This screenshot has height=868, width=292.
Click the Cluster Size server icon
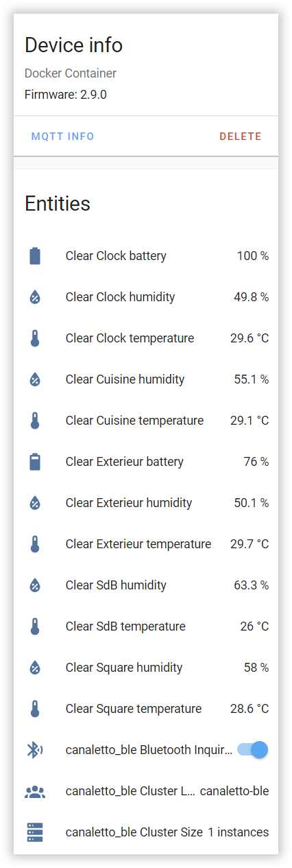(x=35, y=832)
